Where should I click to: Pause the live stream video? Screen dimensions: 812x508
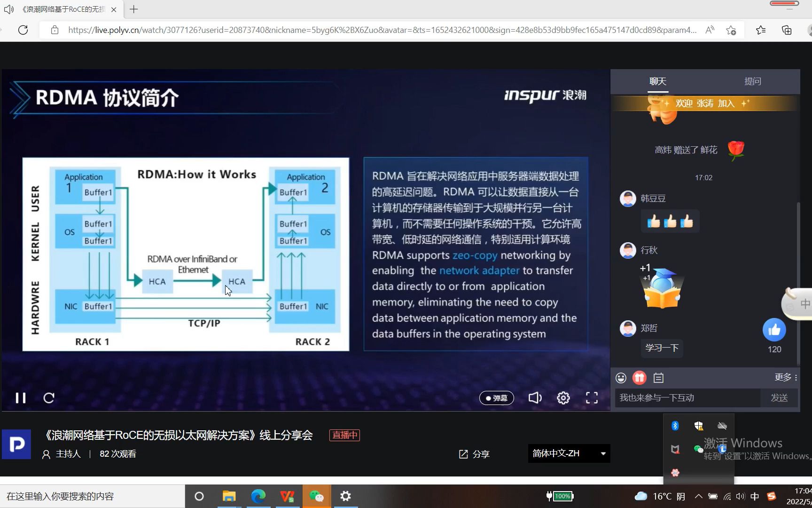tap(21, 398)
